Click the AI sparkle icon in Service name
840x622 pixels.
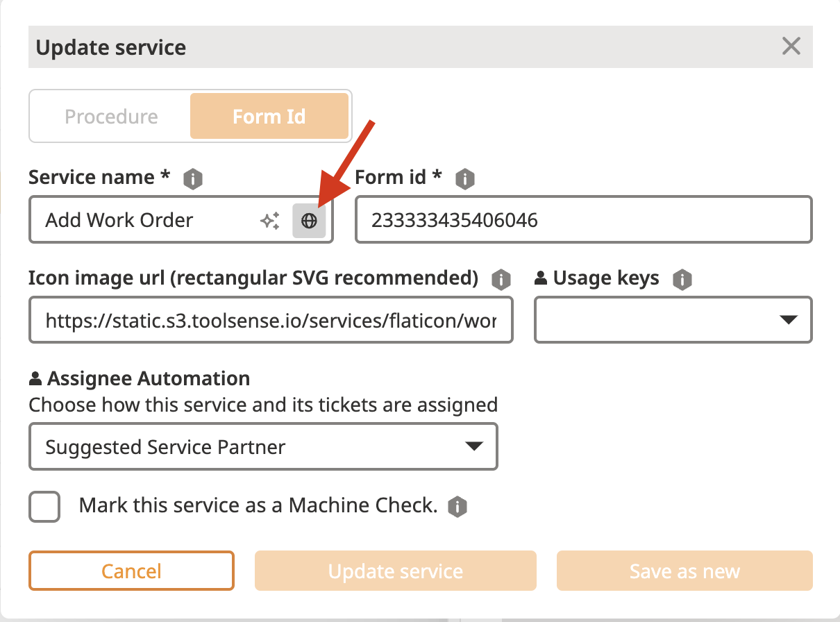tap(270, 221)
